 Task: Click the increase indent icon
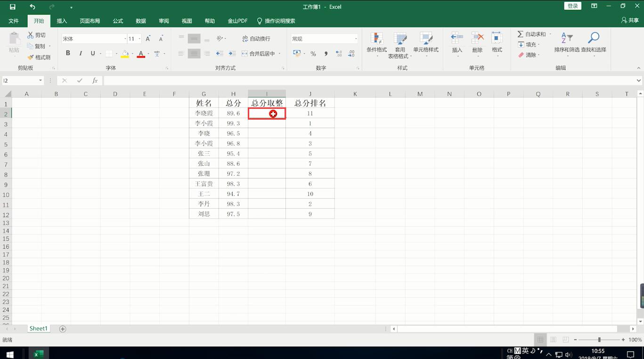tap(232, 54)
